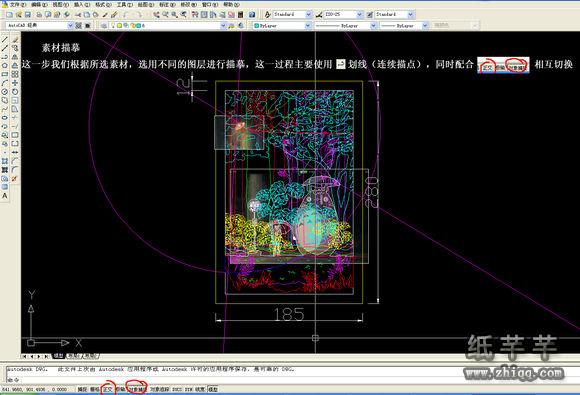
Task: Click the Dimension Style icon
Action: 319,14
